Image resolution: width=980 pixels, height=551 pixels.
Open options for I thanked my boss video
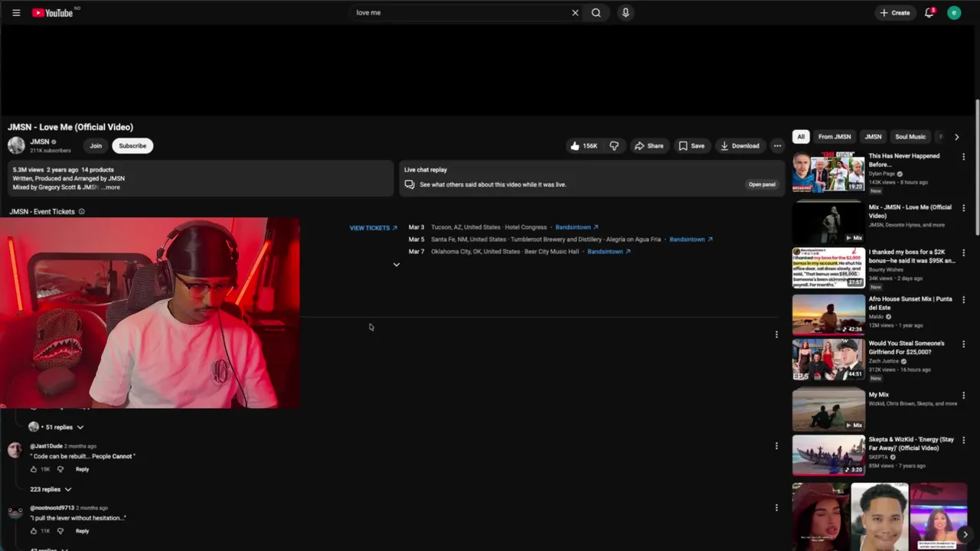pos(964,253)
